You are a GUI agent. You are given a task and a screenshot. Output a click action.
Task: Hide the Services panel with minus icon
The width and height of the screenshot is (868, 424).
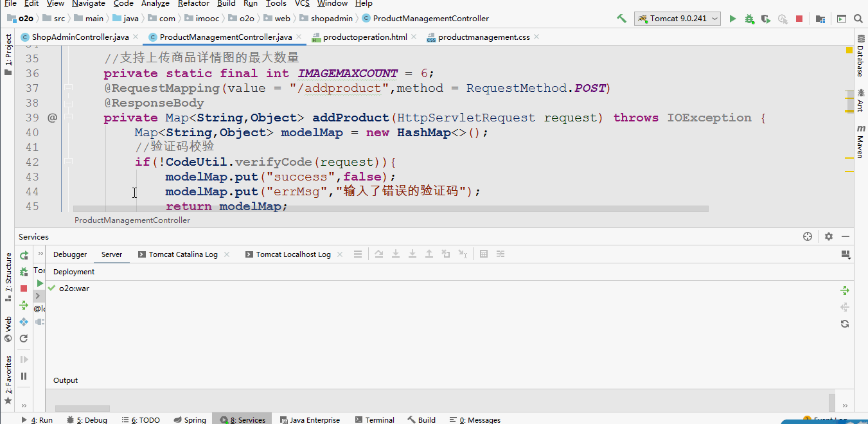(846, 236)
